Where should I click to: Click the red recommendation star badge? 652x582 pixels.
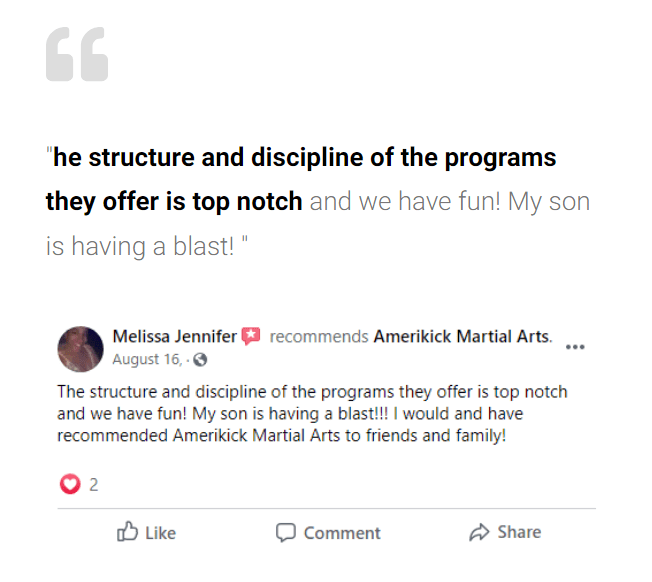251,336
